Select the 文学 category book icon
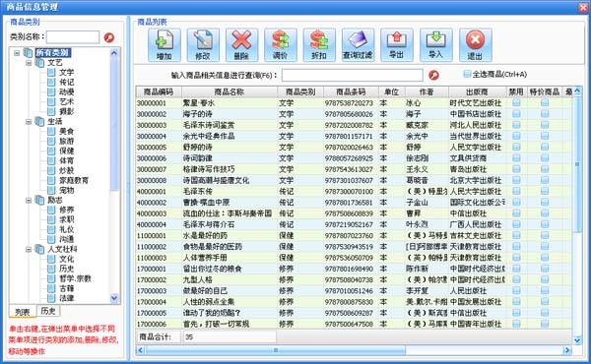Viewport: 591px width, 364px height. [x=51, y=72]
